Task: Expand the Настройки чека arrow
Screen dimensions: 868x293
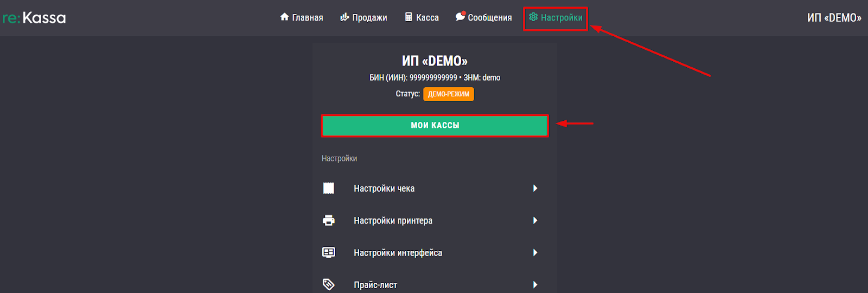Action: pos(535,188)
